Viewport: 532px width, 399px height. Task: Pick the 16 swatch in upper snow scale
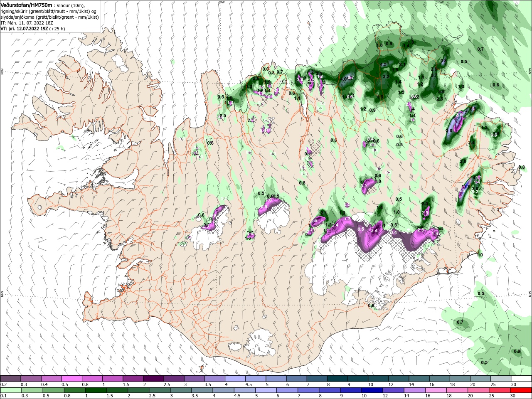point(439,379)
